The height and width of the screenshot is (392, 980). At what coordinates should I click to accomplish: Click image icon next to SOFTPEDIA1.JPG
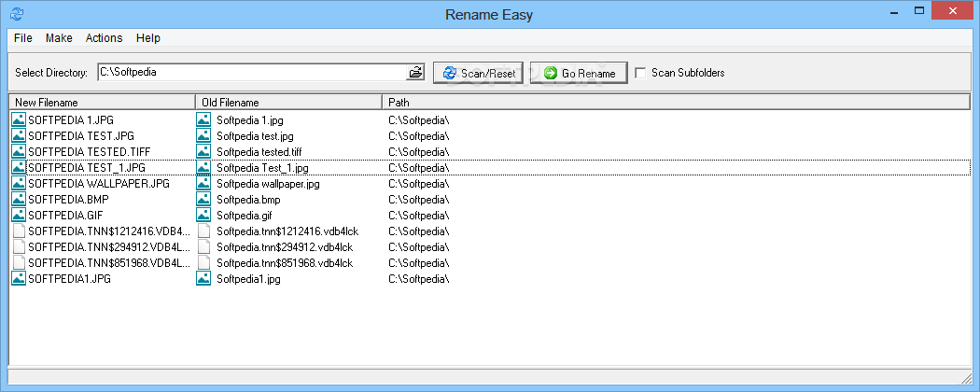[x=19, y=278]
